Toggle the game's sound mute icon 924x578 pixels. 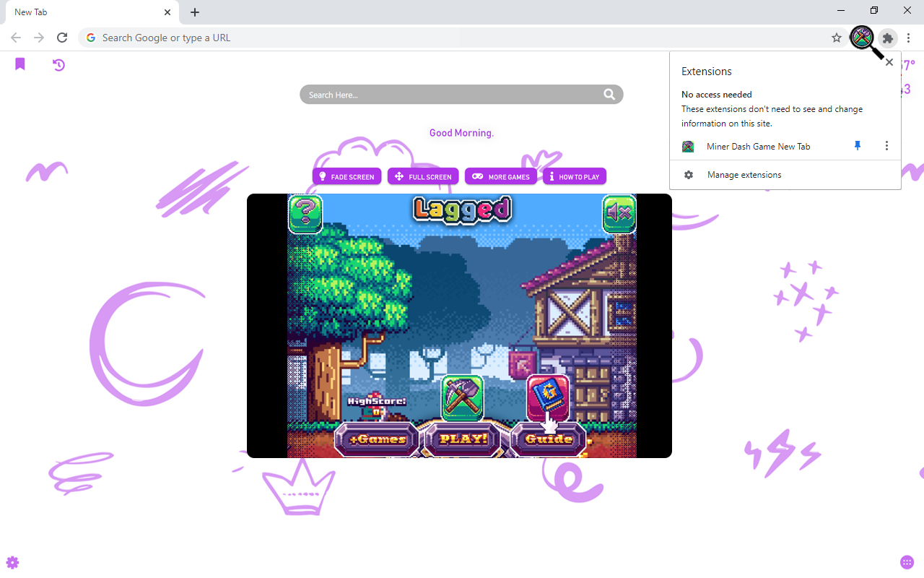point(619,213)
